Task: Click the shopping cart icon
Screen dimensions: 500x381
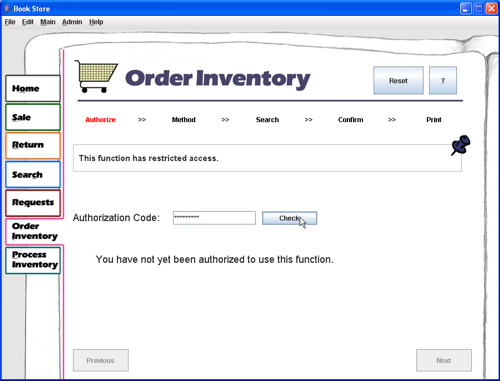Action: pos(96,76)
